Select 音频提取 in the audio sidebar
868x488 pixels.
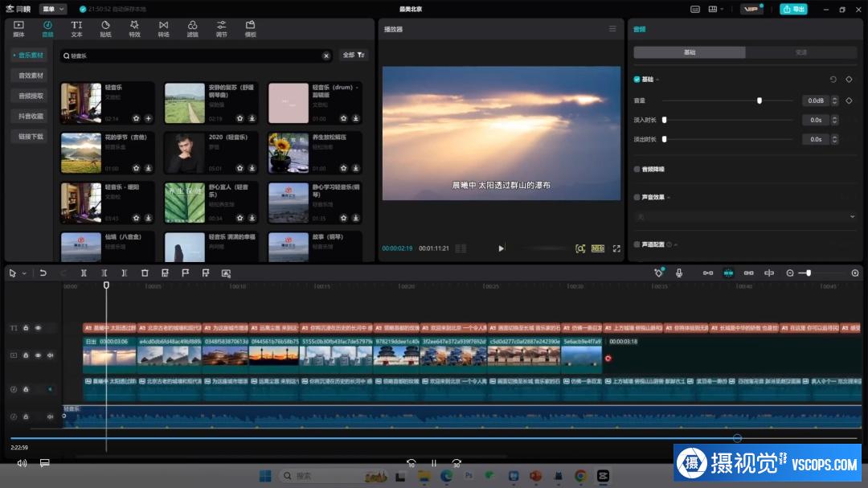[x=31, y=96]
